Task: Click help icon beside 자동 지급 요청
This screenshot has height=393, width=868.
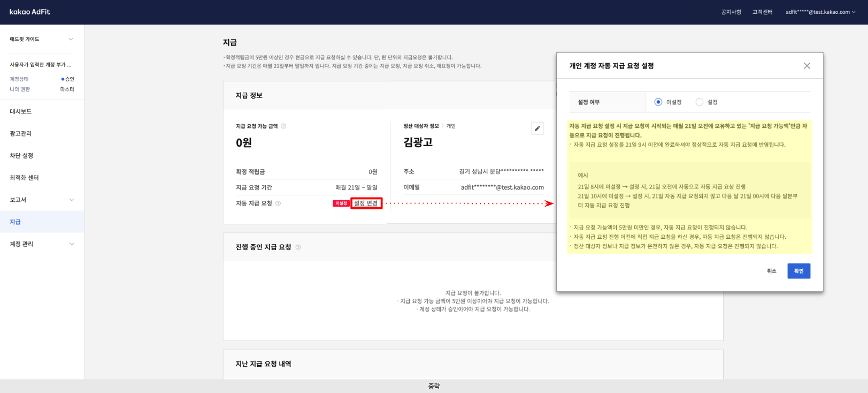Action: click(x=278, y=203)
